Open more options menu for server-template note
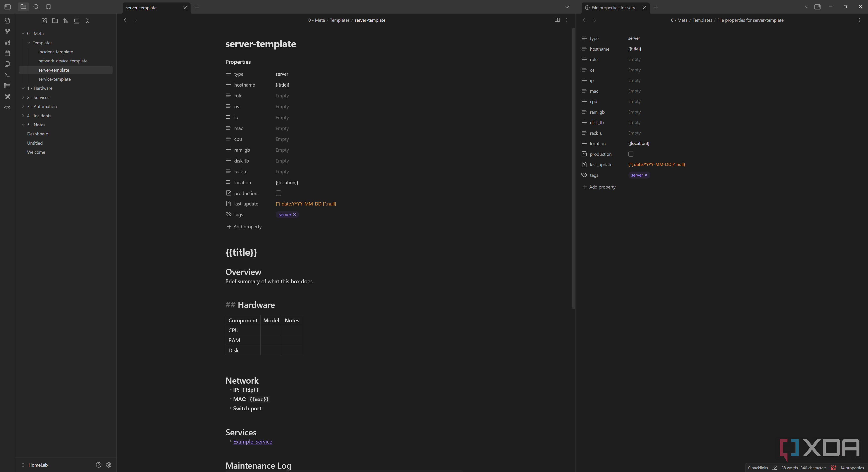The image size is (868, 472). tap(567, 20)
